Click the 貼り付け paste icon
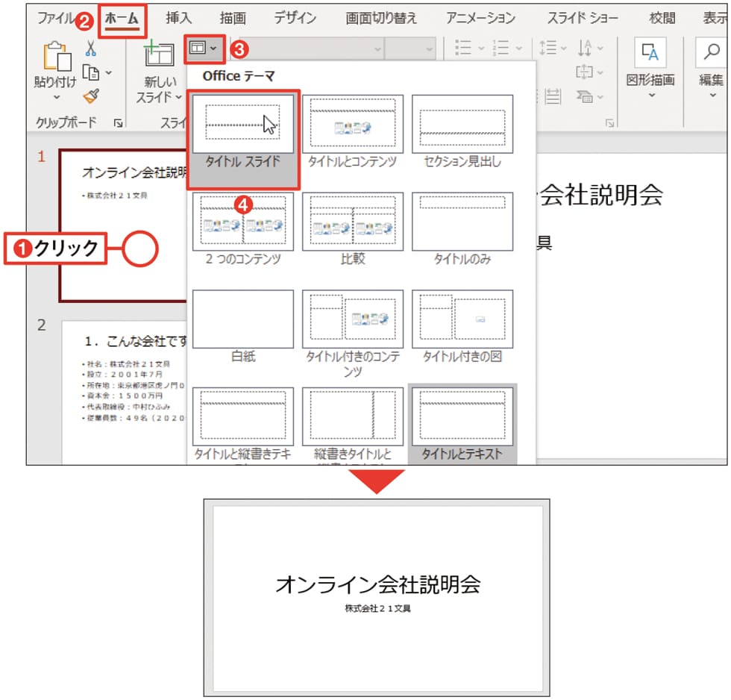The image size is (731, 700). (57, 56)
